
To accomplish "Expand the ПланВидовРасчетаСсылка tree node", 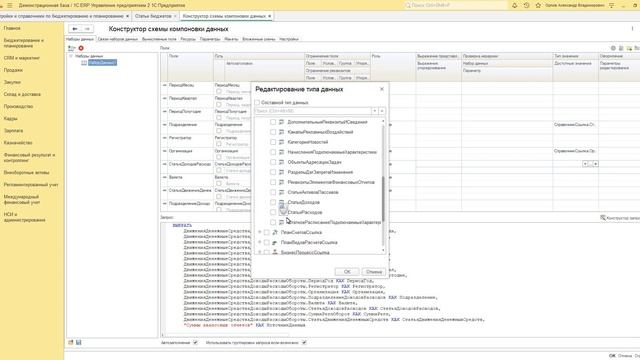I will (260, 242).
